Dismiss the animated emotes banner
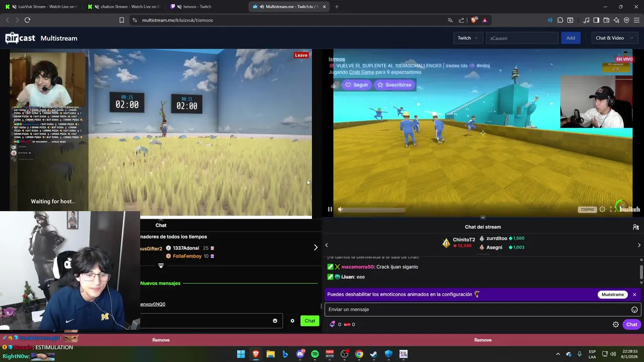Image resolution: width=644 pixels, height=362 pixels. click(634, 295)
